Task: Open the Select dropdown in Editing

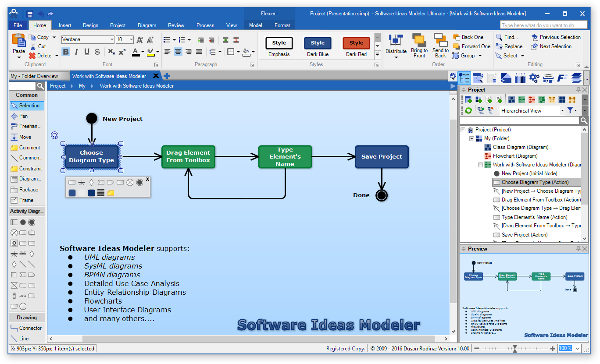Action: pos(522,56)
